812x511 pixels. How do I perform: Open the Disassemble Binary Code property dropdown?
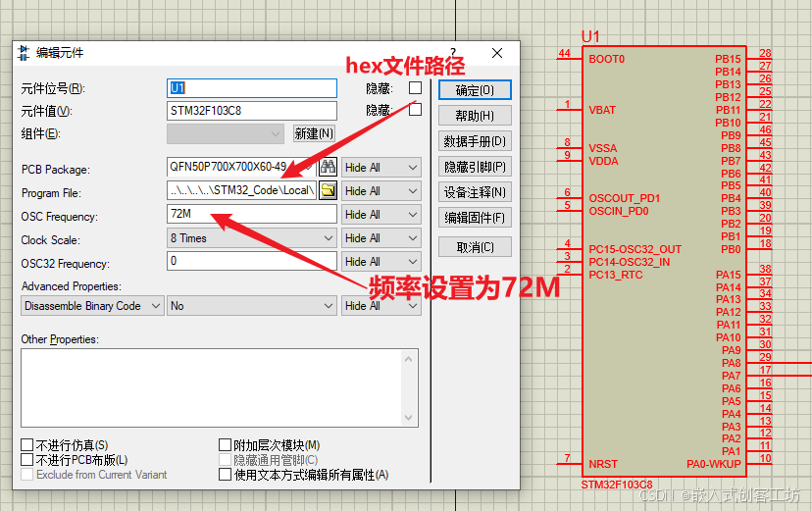click(x=93, y=306)
